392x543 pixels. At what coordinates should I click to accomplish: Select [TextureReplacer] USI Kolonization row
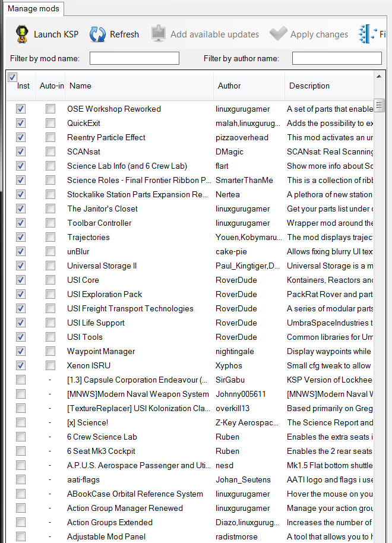(190, 408)
